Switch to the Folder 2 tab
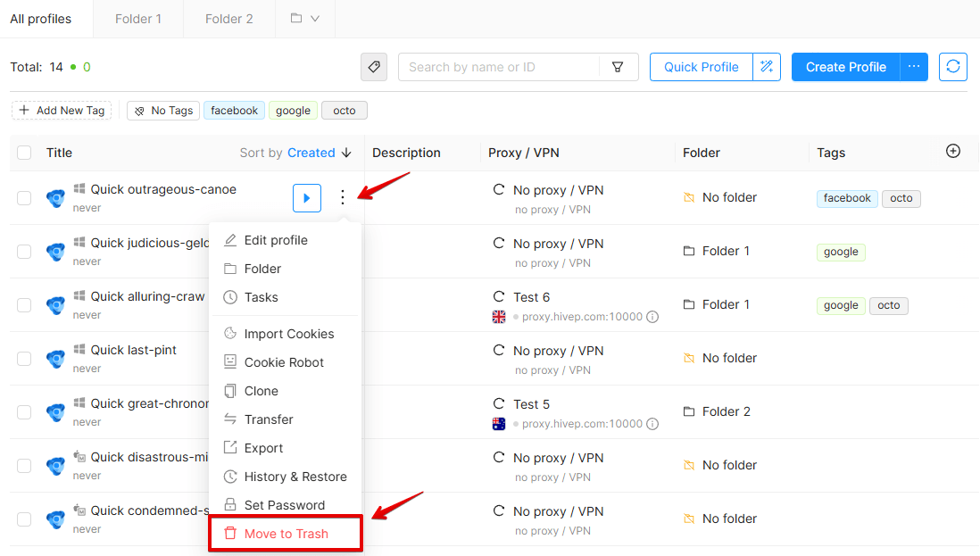 tap(229, 19)
